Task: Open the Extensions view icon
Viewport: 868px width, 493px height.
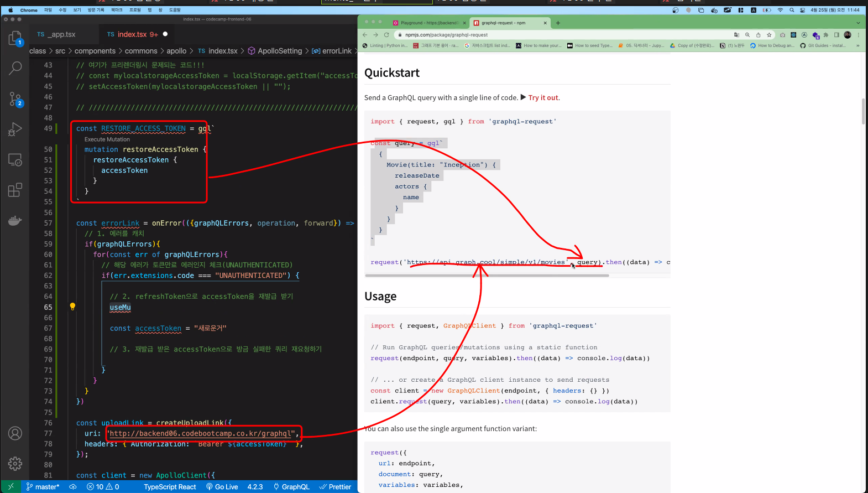Action: tap(15, 190)
